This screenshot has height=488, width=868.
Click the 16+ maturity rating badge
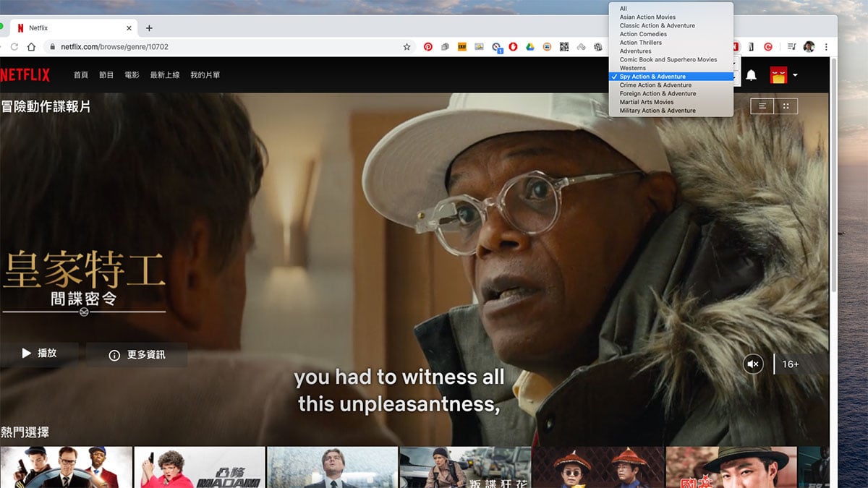click(x=791, y=364)
